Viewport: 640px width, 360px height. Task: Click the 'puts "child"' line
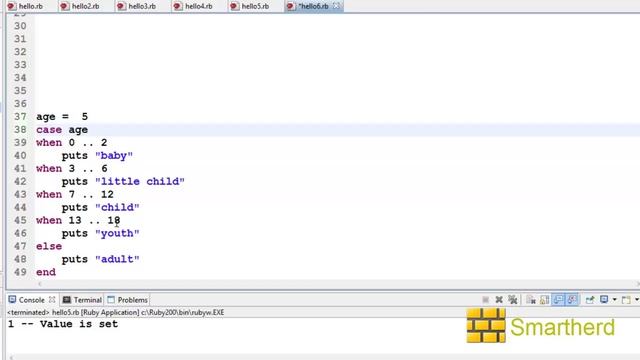point(100,207)
